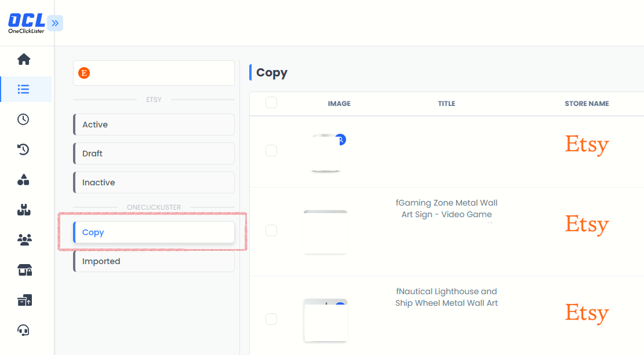Open the Etsy store selector field

154,73
